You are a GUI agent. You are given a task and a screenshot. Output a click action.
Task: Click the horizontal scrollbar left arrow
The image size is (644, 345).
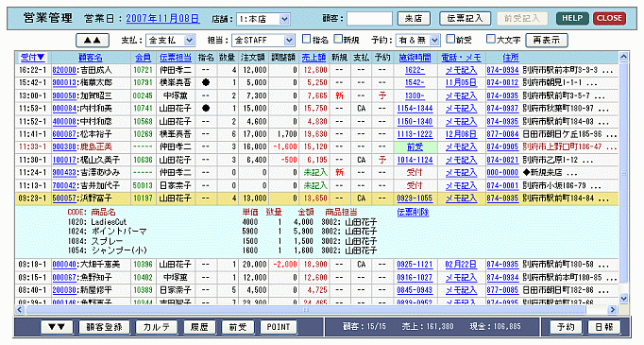pyautogui.click(x=20, y=310)
